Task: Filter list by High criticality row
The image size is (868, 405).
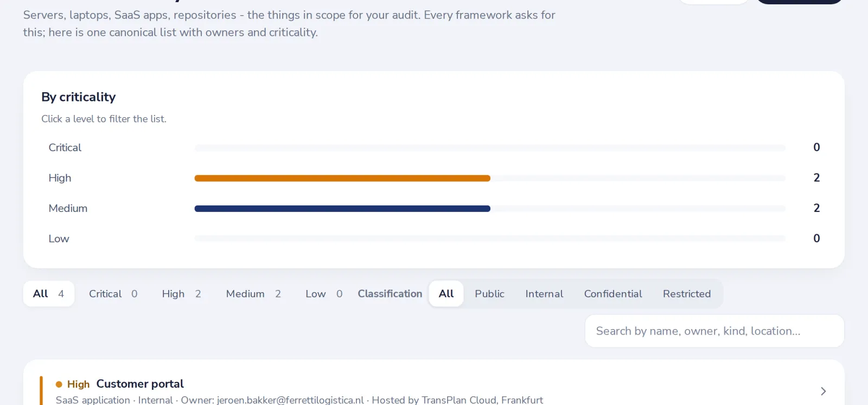Action: [x=434, y=178]
